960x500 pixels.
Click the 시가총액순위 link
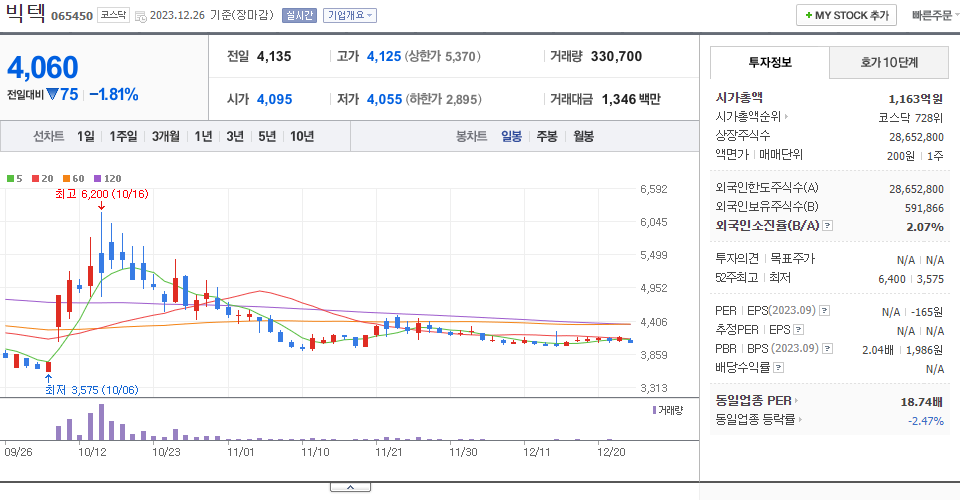click(x=751, y=116)
